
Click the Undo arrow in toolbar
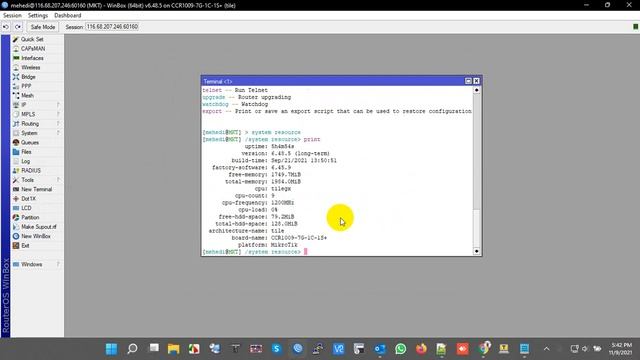[6, 27]
